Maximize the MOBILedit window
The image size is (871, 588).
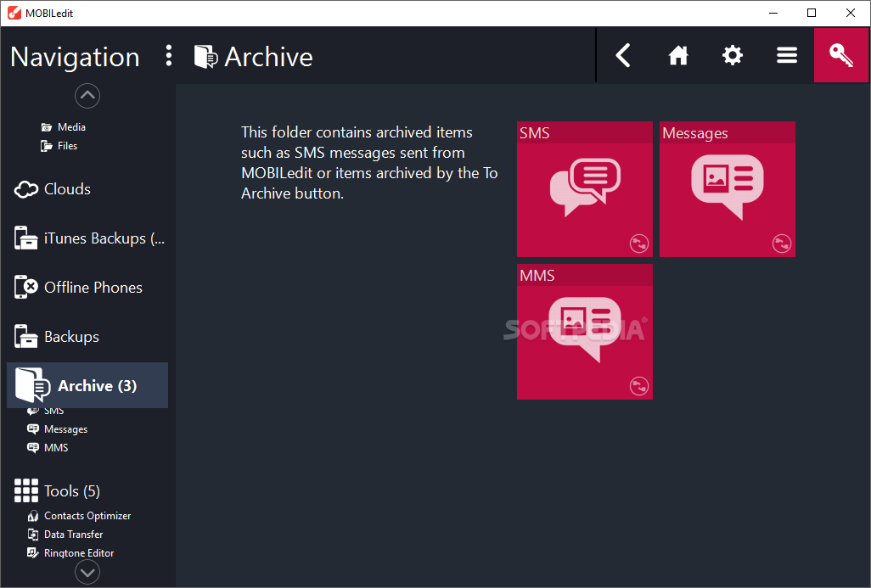point(812,13)
